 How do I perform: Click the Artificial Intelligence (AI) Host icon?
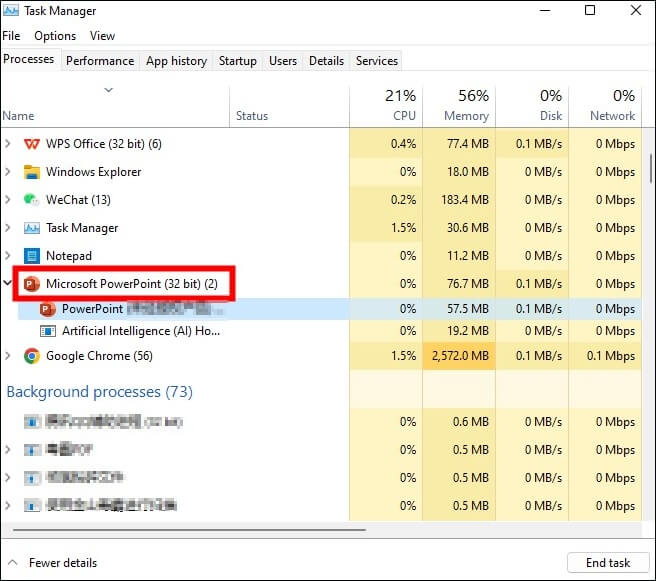pos(48,331)
